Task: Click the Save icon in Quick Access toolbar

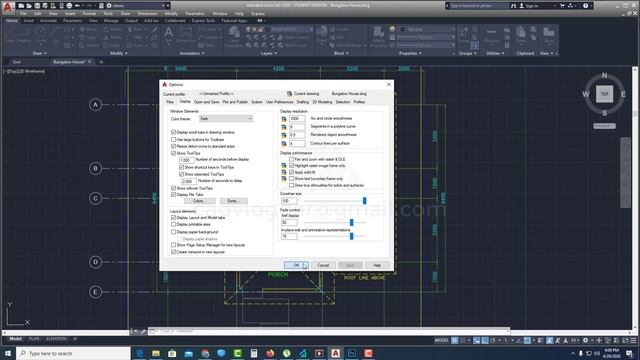Action: (x=37, y=6)
